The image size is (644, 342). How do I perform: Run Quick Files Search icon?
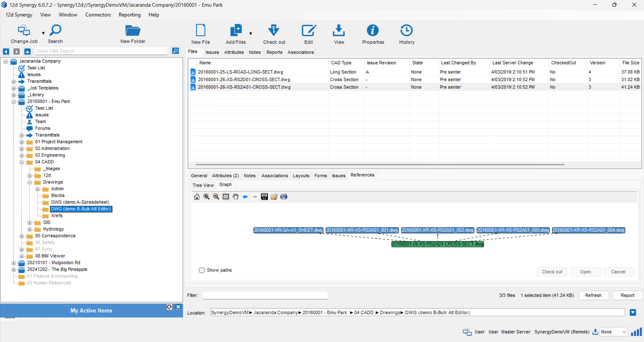point(175,51)
